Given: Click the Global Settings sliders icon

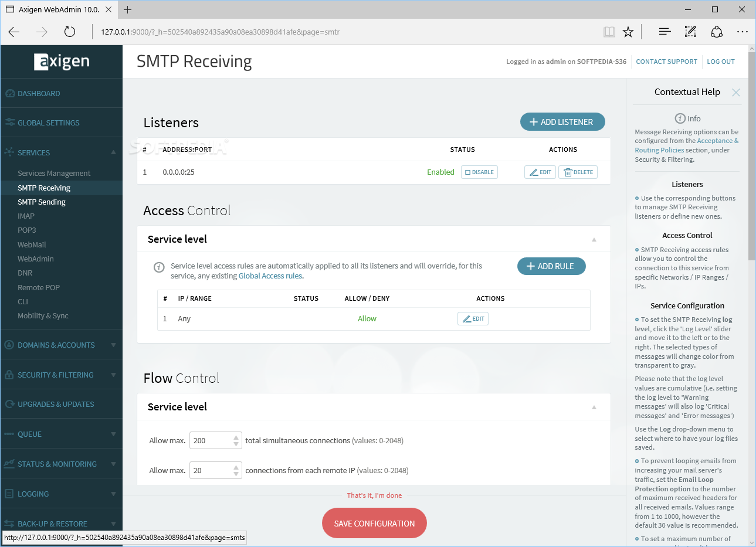Looking at the screenshot, I should click(9, 123).
